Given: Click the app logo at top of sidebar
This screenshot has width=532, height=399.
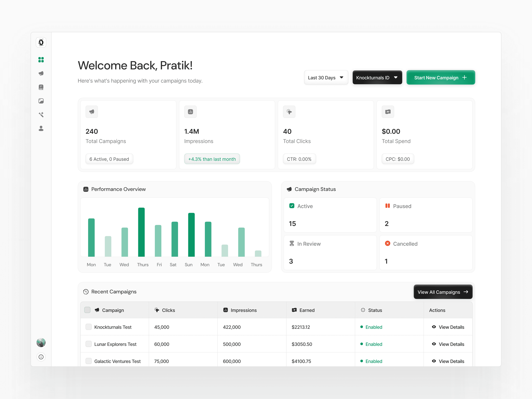Looking at the screenshot, I should (x=41, y=42).
